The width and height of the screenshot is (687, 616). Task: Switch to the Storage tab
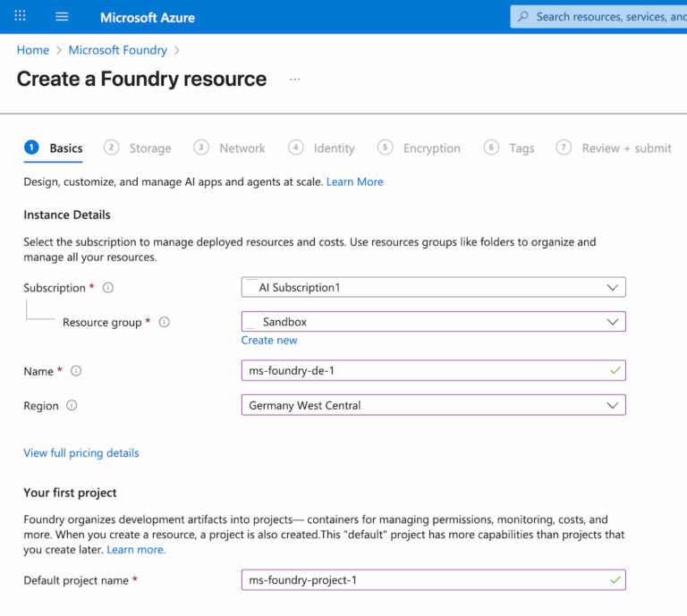pyautogui.click(x=150, y=148)
